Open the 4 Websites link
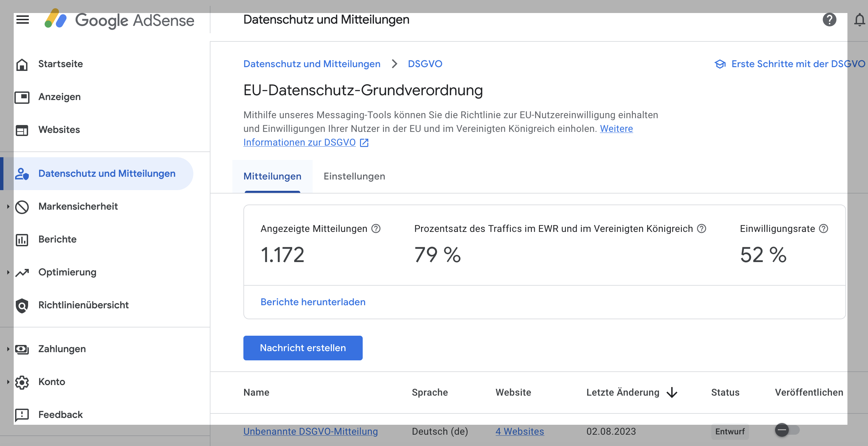The height and width of the screenshot is (446, 868). click(x=520, y=431)
